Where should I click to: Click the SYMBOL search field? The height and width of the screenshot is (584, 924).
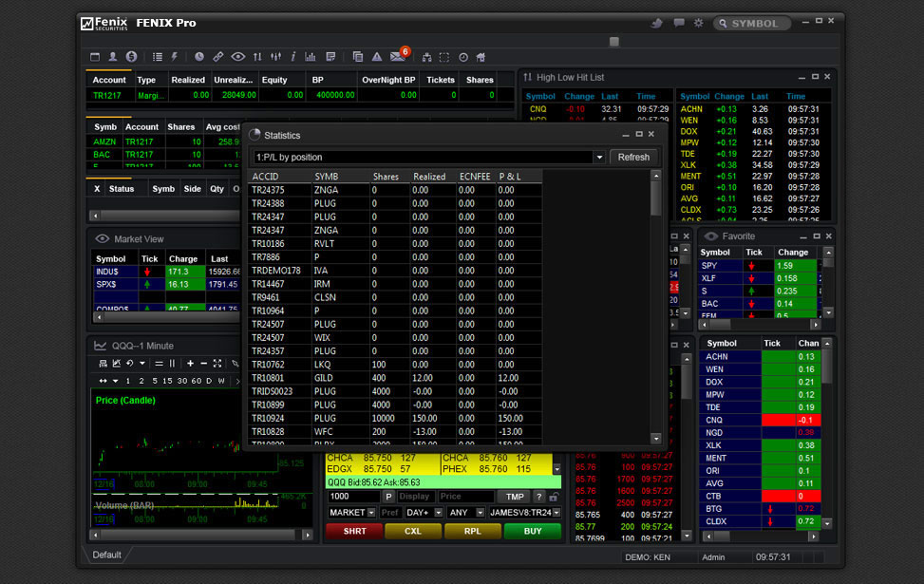coord(751,24)
